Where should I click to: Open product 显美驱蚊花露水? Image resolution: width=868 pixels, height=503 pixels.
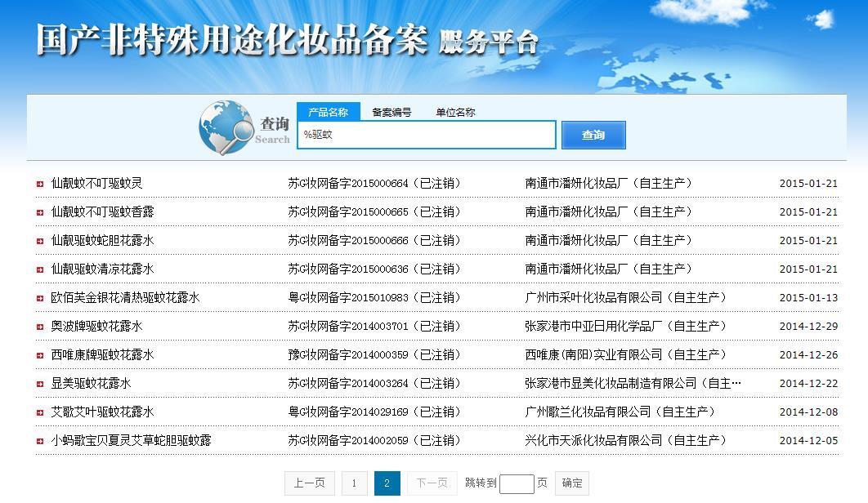click(92, 384)
